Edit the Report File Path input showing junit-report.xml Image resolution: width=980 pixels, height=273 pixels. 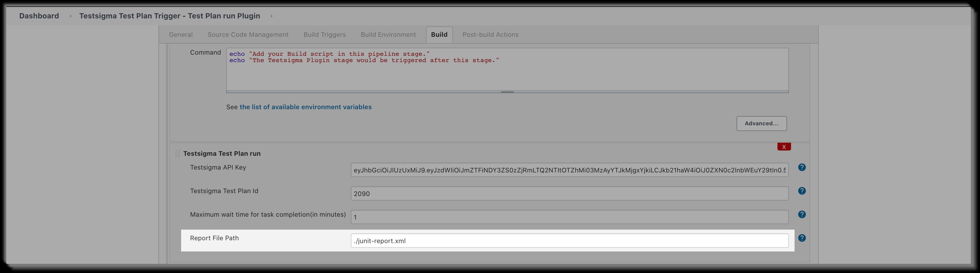point(532,241)
